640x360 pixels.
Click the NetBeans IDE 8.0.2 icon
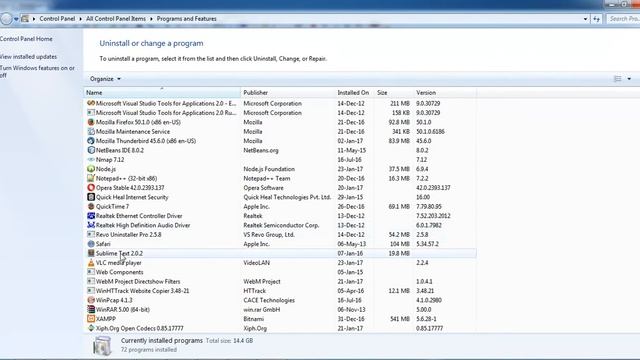91,150
